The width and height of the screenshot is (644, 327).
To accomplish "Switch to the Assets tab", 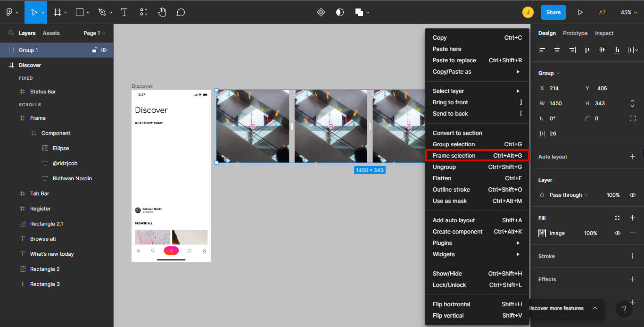I will click(x=51, y=33).
